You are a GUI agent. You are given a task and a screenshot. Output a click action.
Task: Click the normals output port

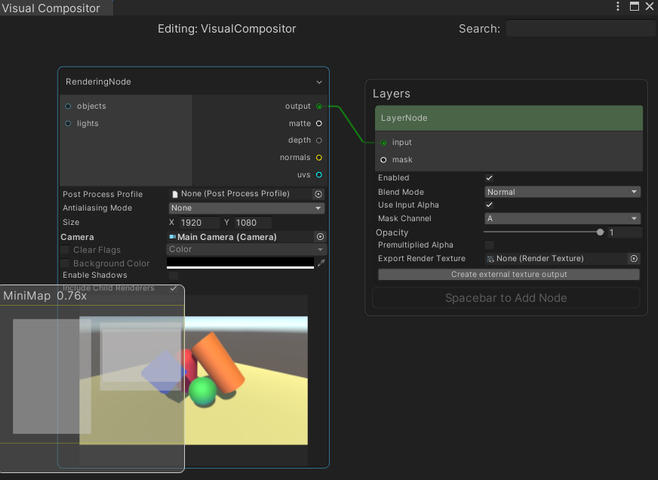point(319,157)
